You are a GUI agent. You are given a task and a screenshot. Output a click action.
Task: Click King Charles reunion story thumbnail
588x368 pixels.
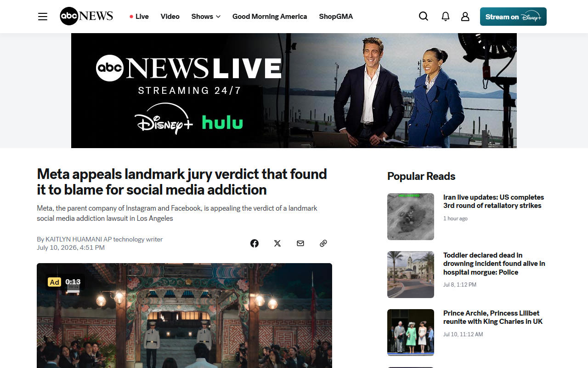tap(411, 333)
